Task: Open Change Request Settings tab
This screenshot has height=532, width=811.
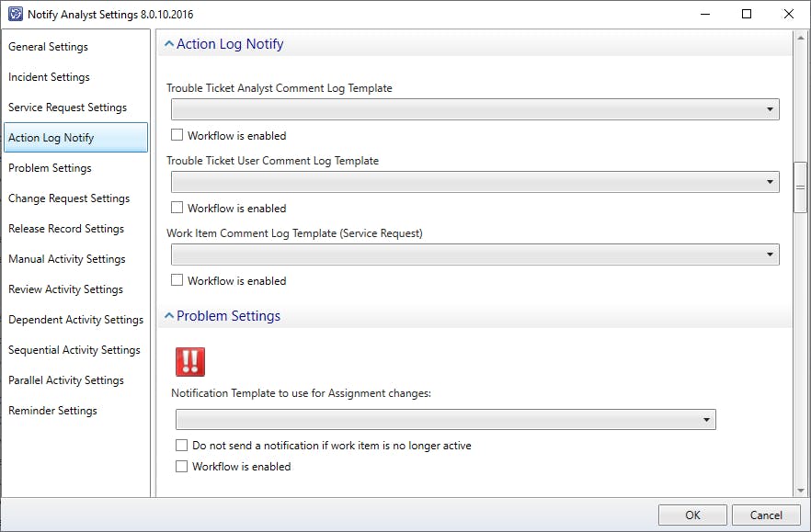Action: pyautogui.click(x=69, y=198)
